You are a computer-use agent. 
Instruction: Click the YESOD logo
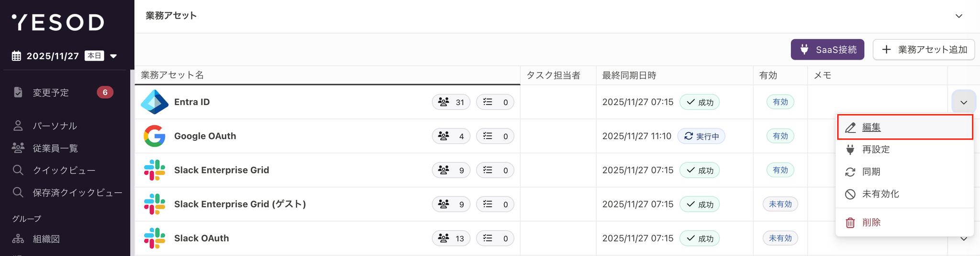(x=58, y=22)
